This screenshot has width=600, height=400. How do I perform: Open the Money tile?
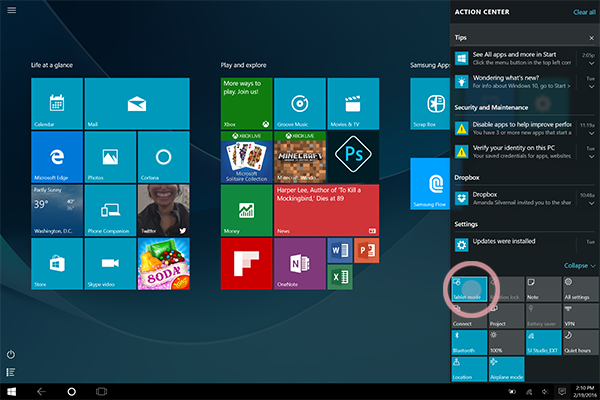(246, 210)
